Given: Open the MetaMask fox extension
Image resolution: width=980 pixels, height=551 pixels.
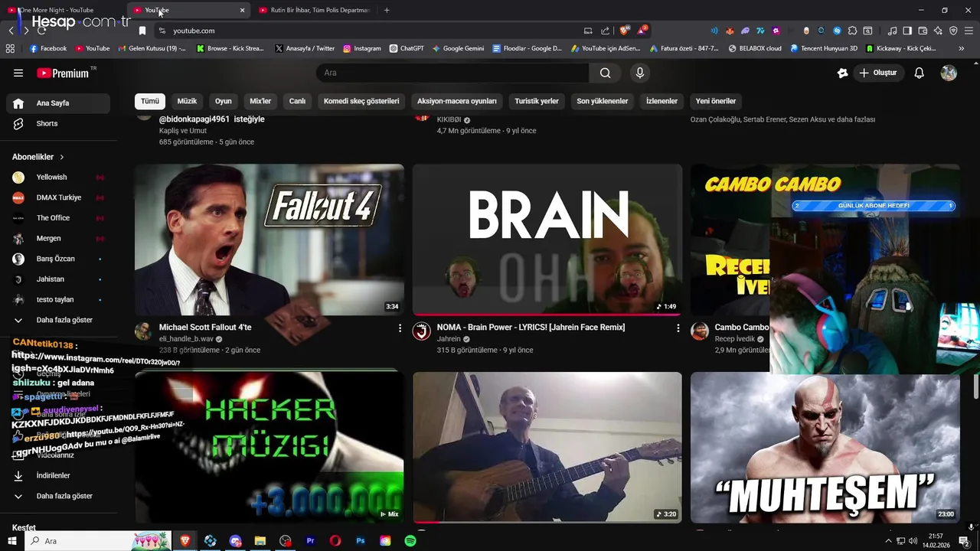Looking at the screenshot, I should pyautogui.click(x=730, y=31).
